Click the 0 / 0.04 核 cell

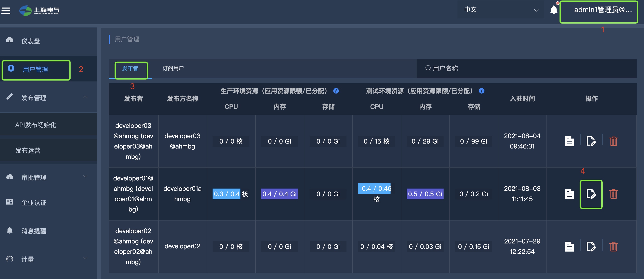[376, 246]
